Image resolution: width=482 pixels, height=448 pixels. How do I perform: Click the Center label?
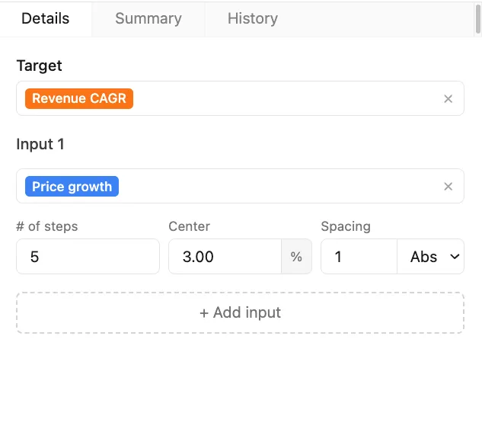click(x=190, y=226)
